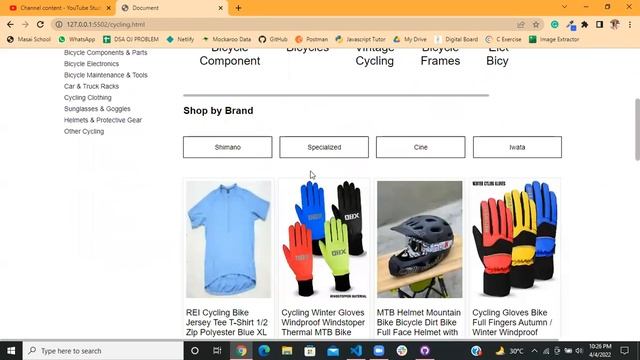Click the share page icon in address bar
Image resolution: width=640 pixels, height=360 pixels.
tap(521, 24)
